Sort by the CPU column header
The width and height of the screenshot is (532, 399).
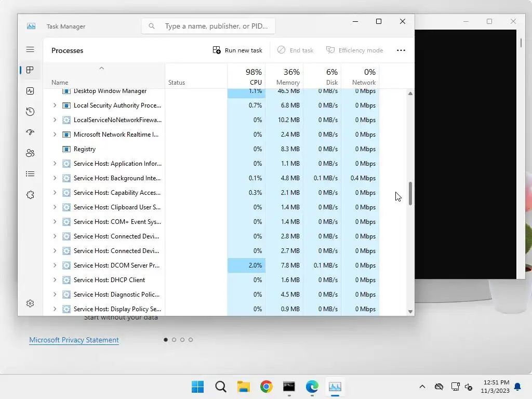coord(246,76)
